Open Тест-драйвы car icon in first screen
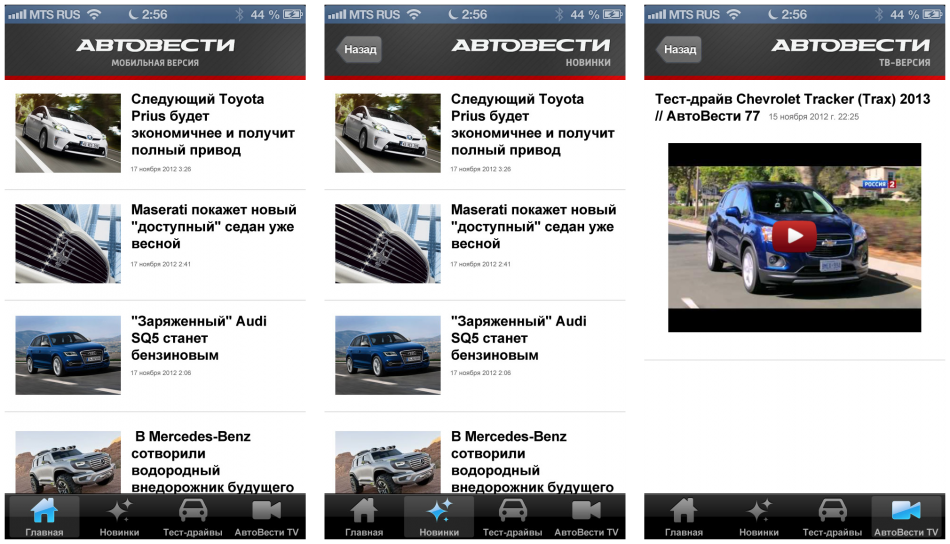The image size is (950, 544). coord(193,511)
